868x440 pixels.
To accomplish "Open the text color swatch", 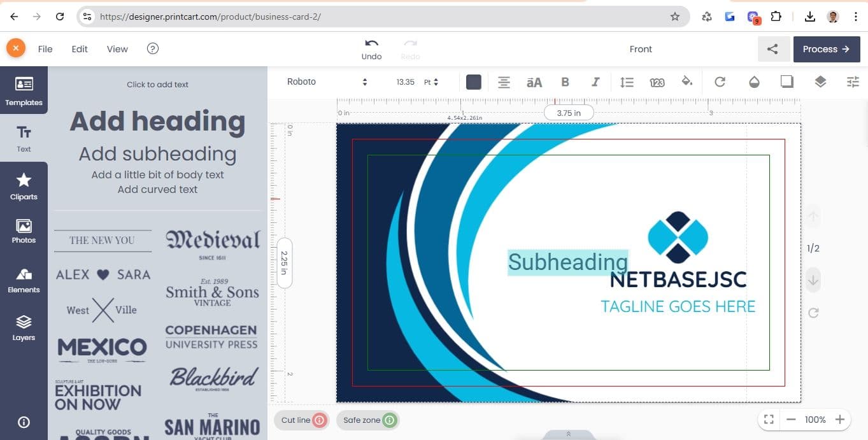I will pos(473,82).
